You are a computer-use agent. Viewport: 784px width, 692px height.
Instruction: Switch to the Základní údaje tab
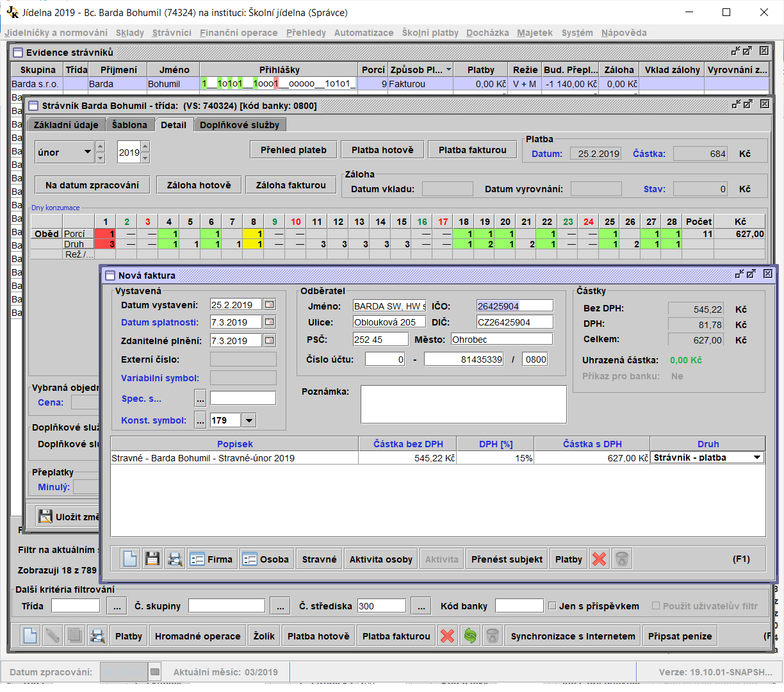point(66,125)
